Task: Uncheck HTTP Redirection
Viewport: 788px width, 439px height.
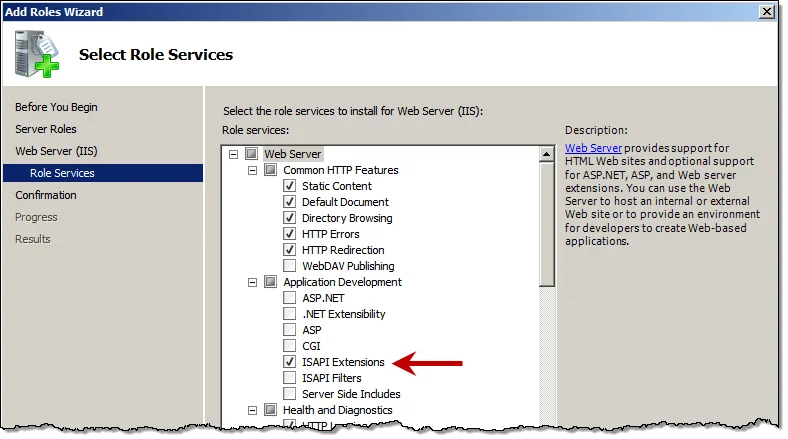Action: pos(289,250)
